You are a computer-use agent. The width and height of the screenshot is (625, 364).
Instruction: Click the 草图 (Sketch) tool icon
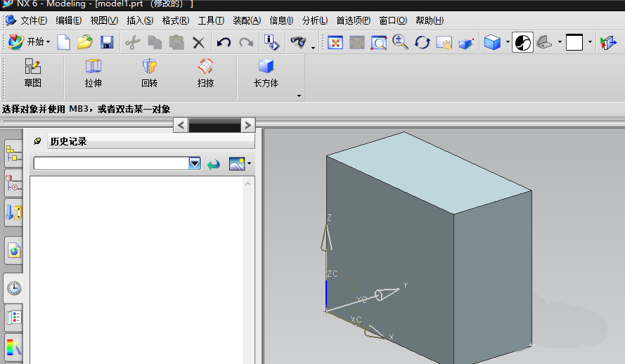click(x=32, y=67)
